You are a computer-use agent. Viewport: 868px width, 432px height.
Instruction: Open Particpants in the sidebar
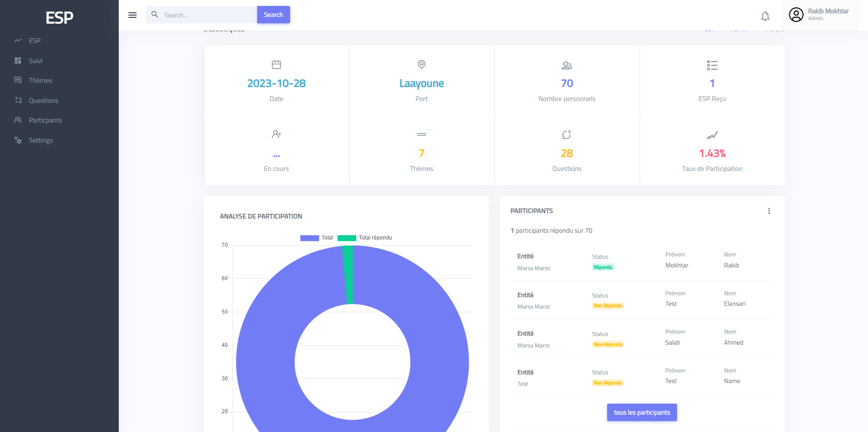[x=45, y=120]
